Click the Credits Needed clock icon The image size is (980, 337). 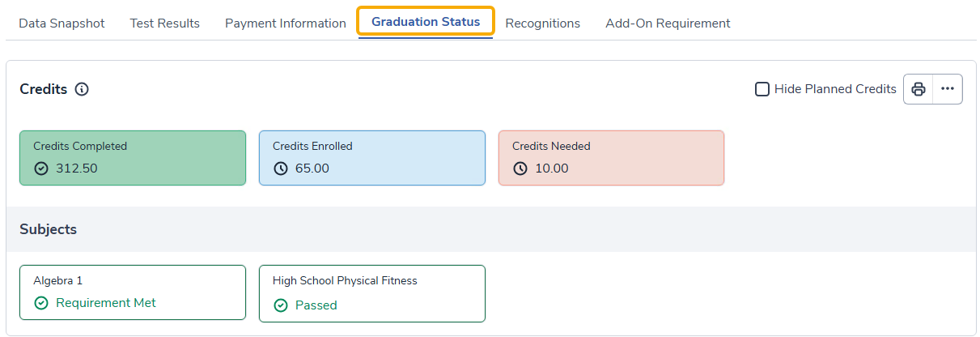coord(520,168)
